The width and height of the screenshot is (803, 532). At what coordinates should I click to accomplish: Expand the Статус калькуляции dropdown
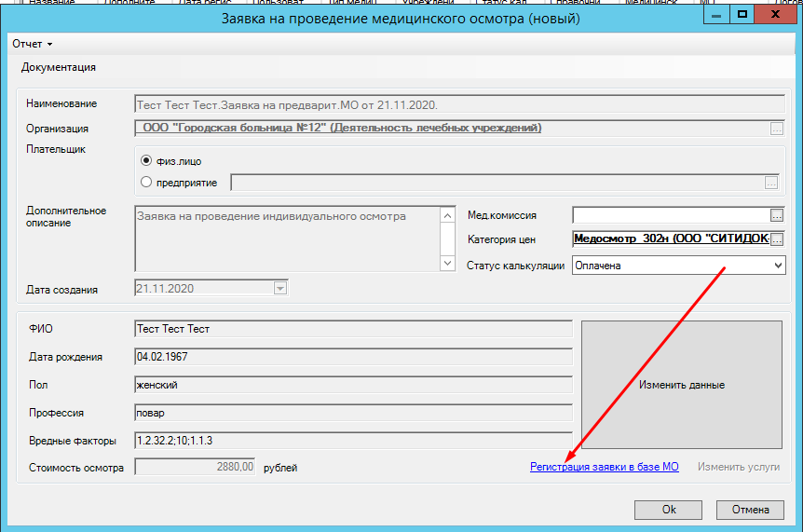pos(778,266)
